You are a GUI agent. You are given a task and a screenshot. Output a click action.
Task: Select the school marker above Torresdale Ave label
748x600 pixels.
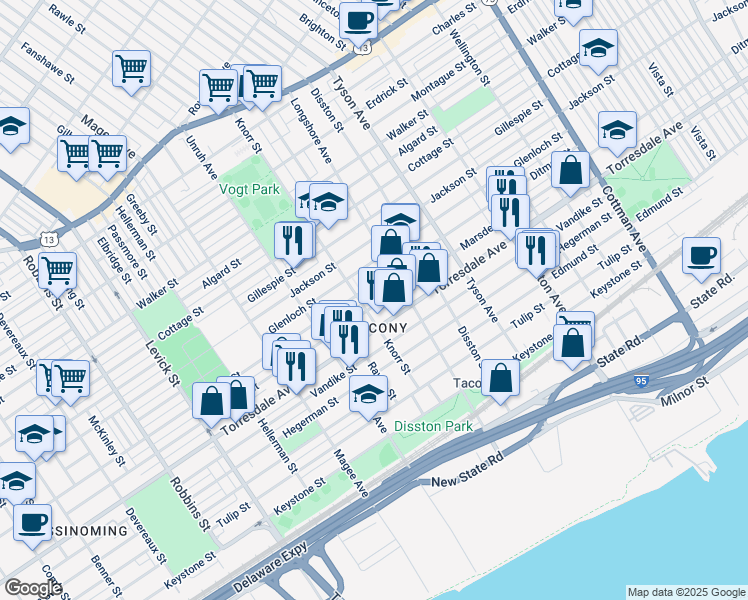point(618,129)
